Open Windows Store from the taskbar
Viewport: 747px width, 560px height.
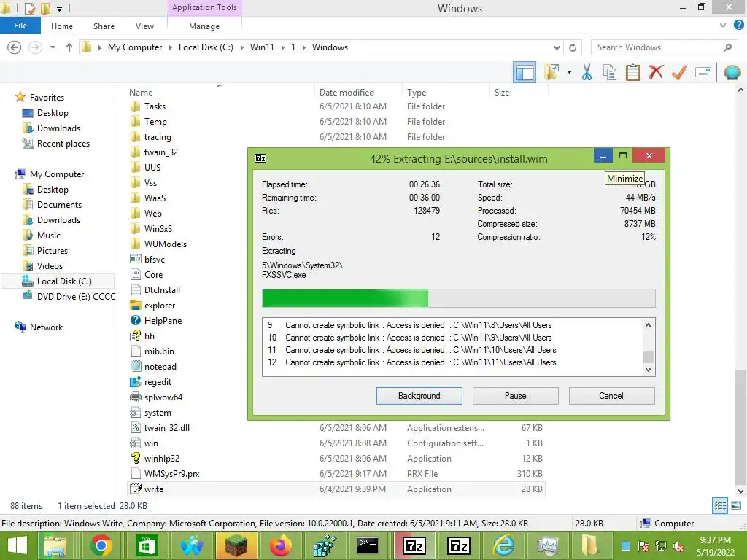[146, 546]
